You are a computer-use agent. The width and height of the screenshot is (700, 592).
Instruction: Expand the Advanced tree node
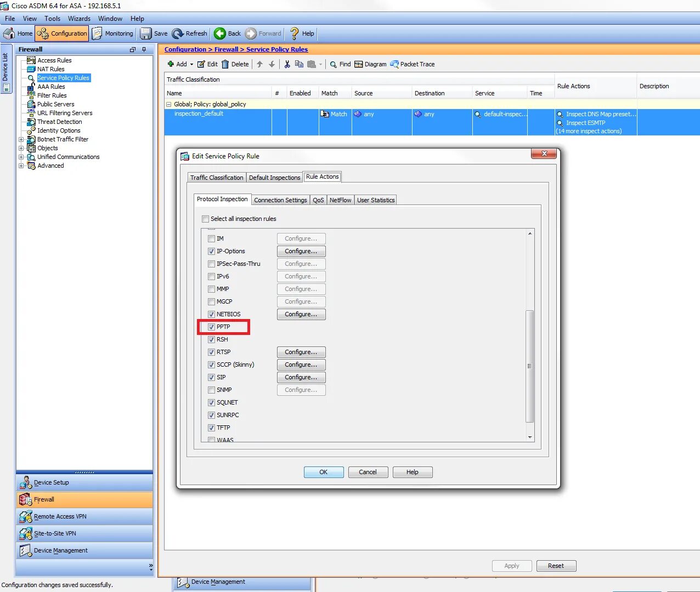21,166
